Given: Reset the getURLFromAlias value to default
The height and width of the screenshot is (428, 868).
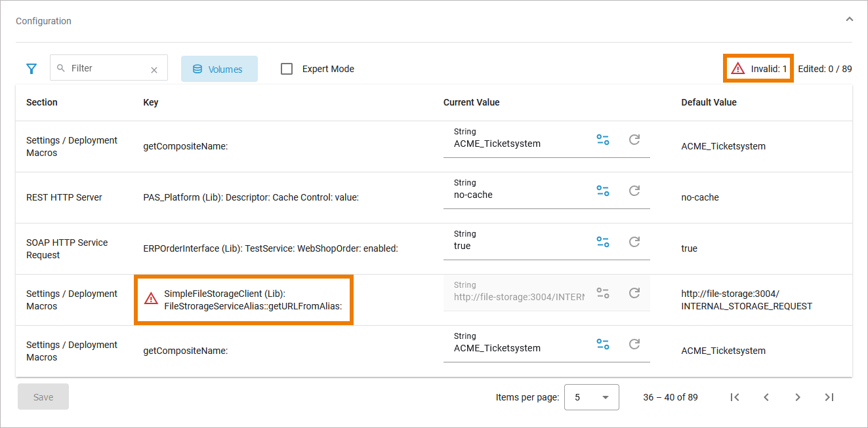Looking at the screenshot, I should 634,293.
